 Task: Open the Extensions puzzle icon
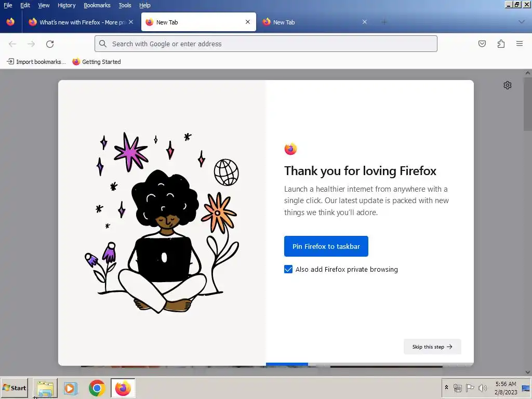[501, 44]
